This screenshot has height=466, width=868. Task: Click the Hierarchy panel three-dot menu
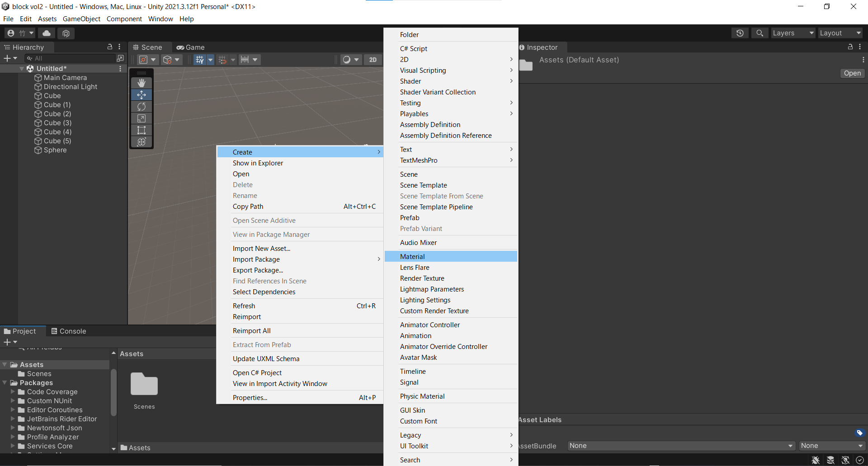[119, 47]
